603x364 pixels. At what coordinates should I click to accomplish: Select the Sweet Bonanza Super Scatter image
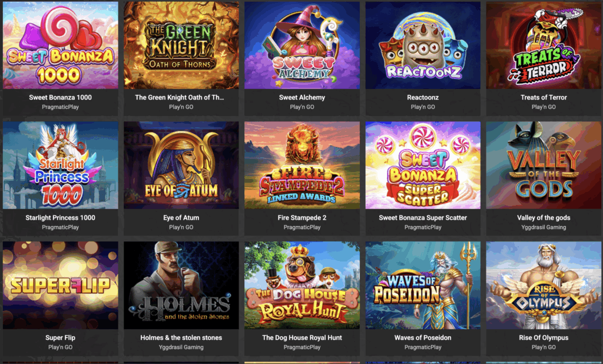tap(423, 166)
